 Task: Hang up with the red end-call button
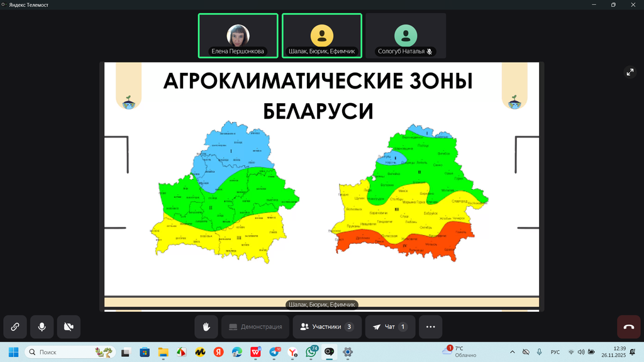[x=628, y=327]
